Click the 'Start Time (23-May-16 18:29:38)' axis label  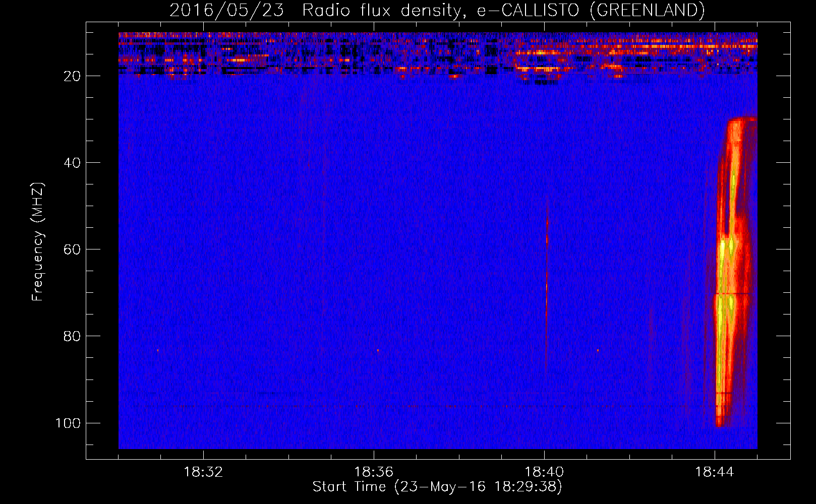437,487
